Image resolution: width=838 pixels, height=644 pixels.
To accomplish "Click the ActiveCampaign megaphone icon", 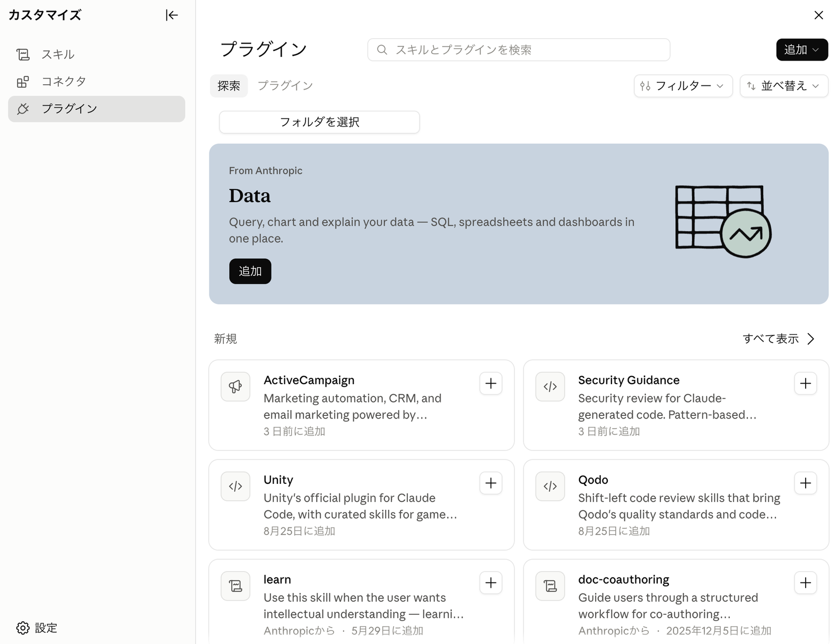I will [x=235, y=387].
